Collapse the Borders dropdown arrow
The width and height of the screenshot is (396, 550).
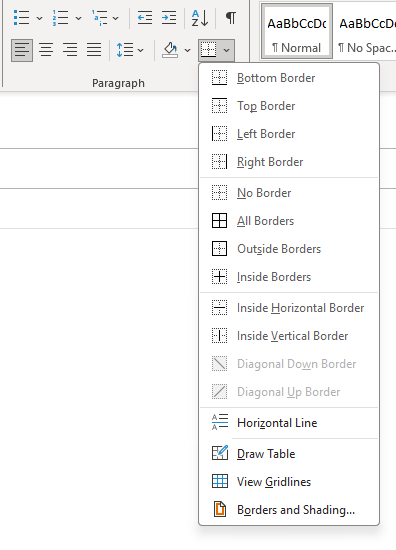pos(227,51)
